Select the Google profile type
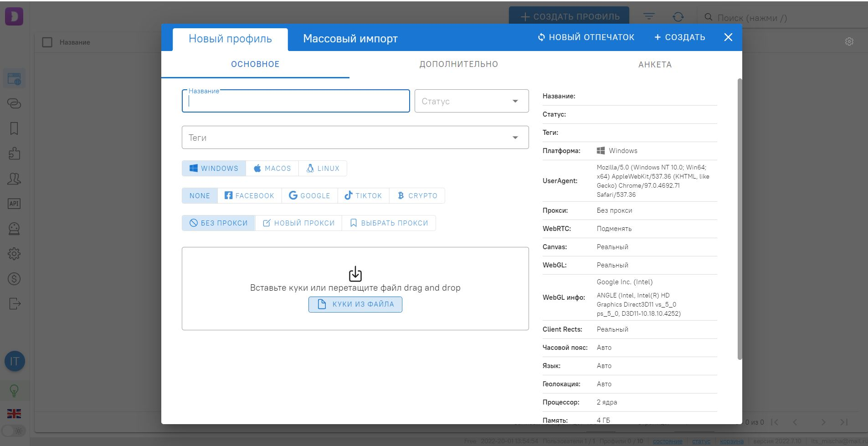 [309, 195]
